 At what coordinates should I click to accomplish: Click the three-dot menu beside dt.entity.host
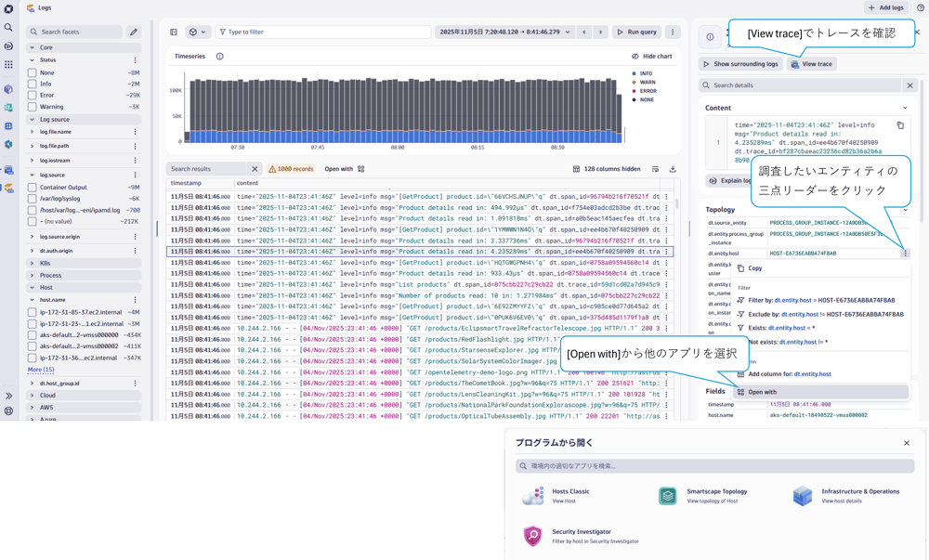coord(905,253)
